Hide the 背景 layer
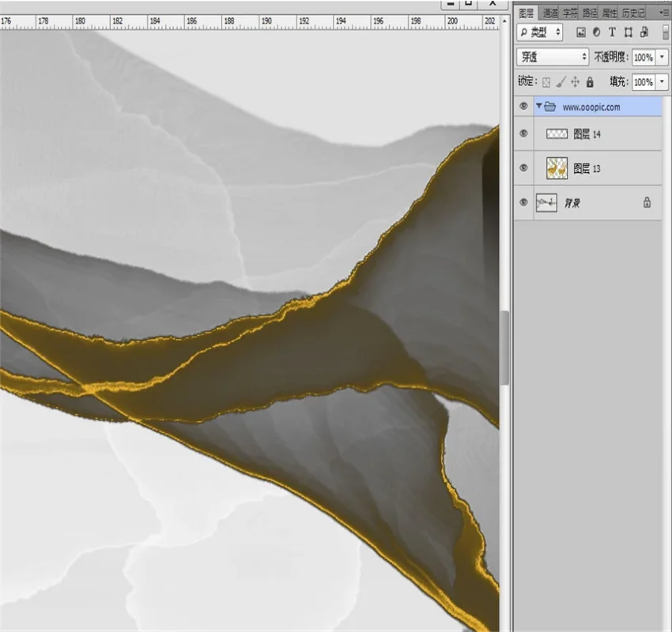672x632 pixels. pyautogui.click(x=523, y=203)
